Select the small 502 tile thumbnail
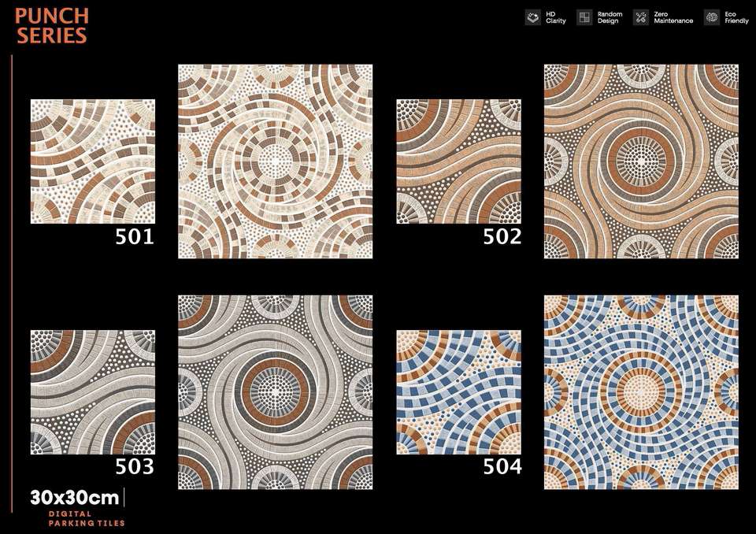The height and width of the screenshot is (534, 756). 459,161
